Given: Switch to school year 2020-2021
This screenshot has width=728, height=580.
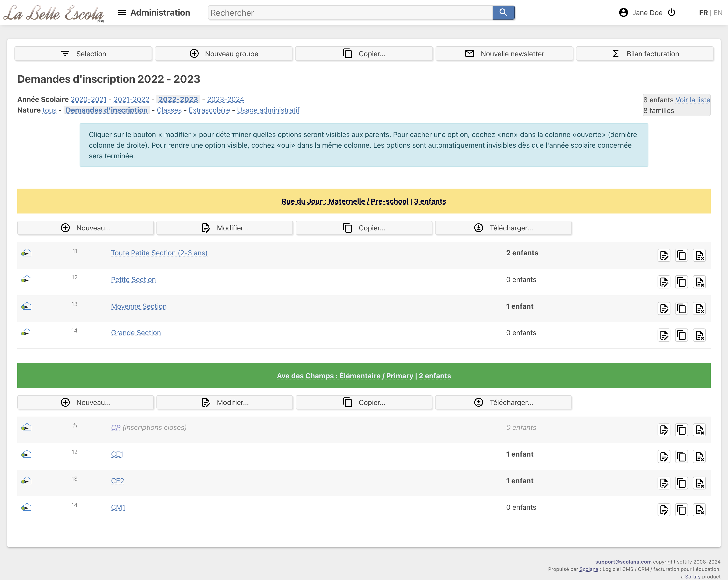Looking at the screenshot, I should tap(88, 99).
